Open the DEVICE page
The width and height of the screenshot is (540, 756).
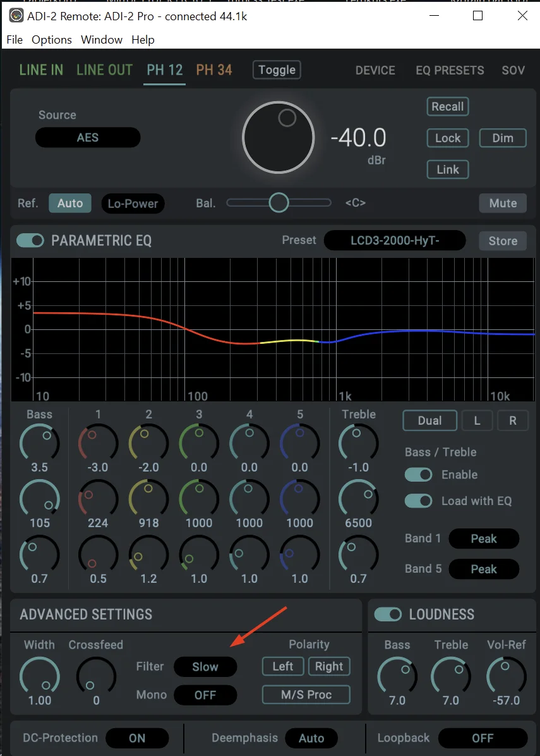click(x=375, y=70)
